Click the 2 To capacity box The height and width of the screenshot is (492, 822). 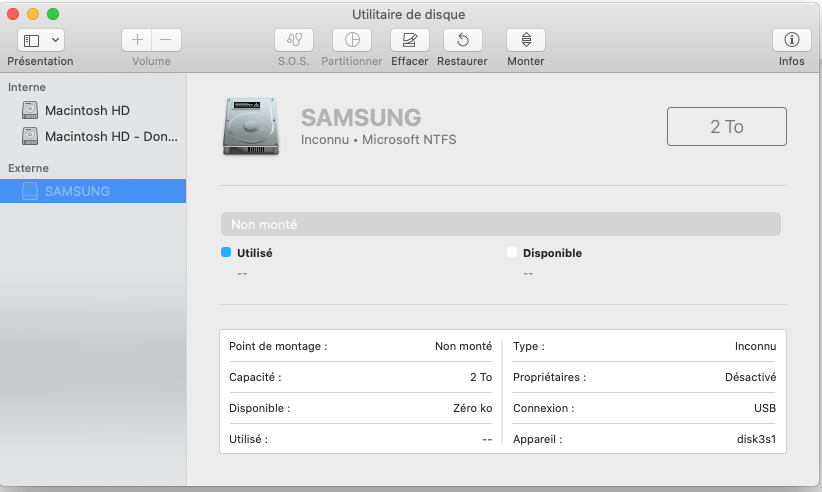[x=726, y=127]
